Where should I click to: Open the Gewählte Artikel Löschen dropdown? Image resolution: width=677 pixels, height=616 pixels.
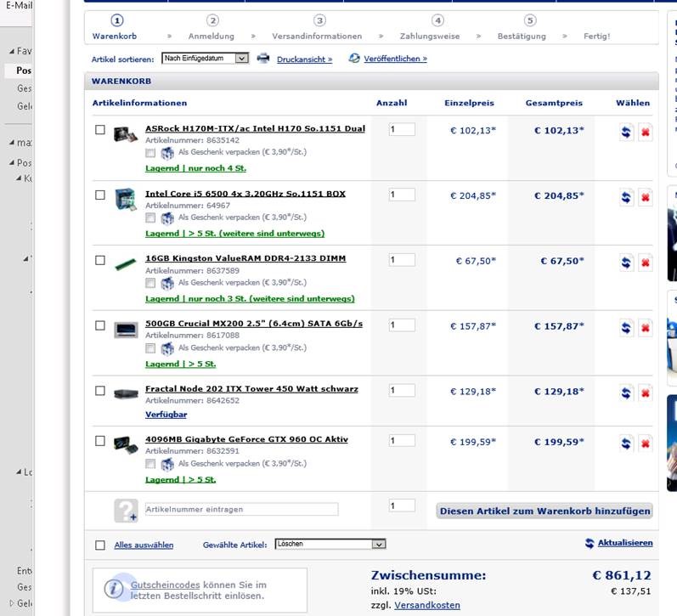[x=330, y=544]
